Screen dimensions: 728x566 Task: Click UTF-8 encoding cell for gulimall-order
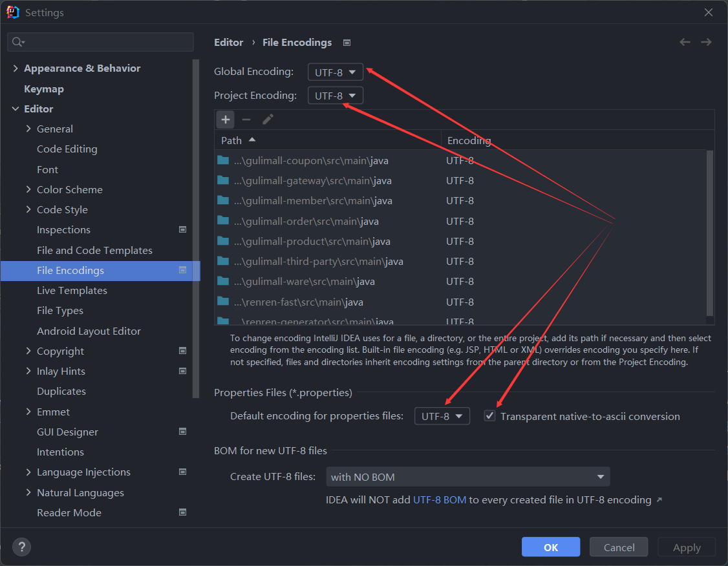tap(460, 221)
